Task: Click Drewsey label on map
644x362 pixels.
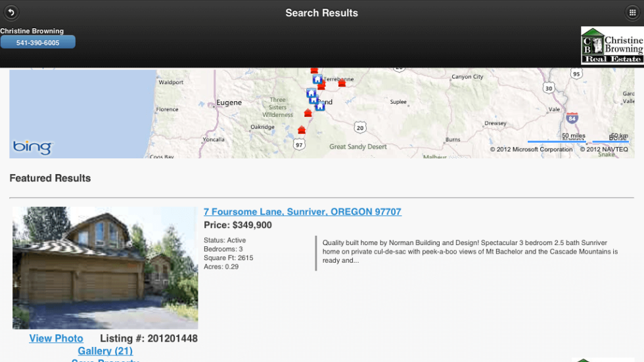Action: (495, 123)
